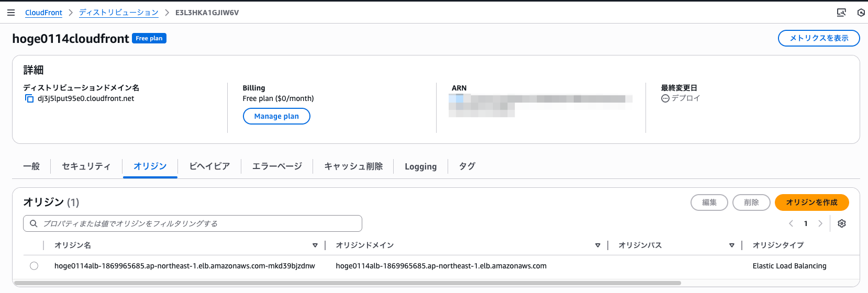Sort by オリジン名 column arrow

[315, 245]
